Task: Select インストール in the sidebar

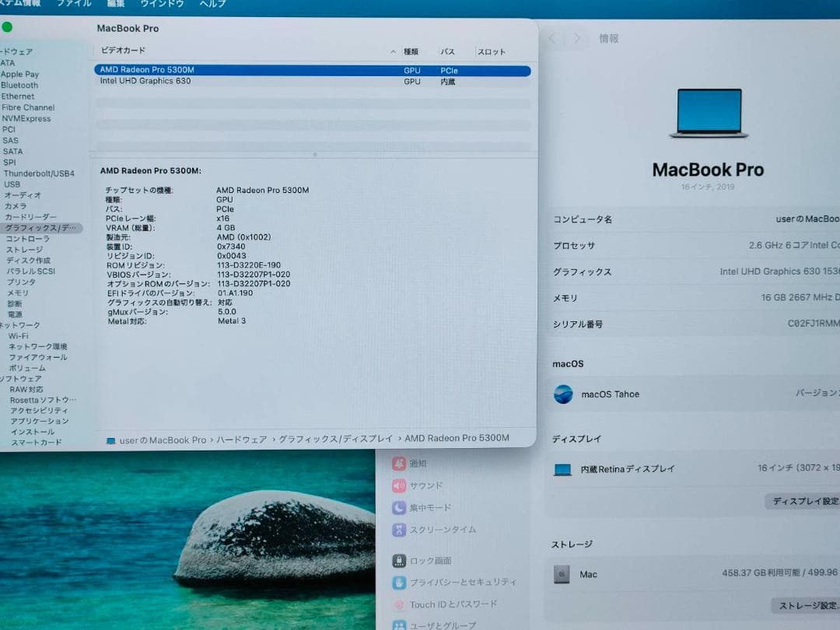Action: 33,432
